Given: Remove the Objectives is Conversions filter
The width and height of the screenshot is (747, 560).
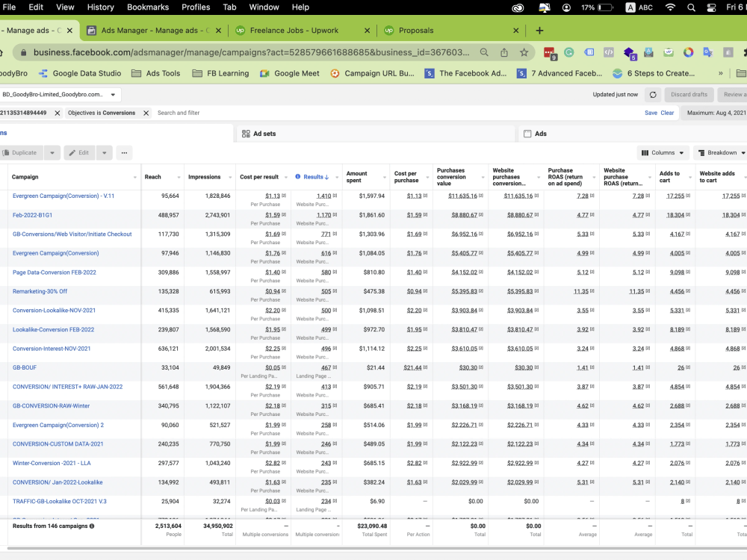Looking at the screenshot, I should click(x=146, y=113).
